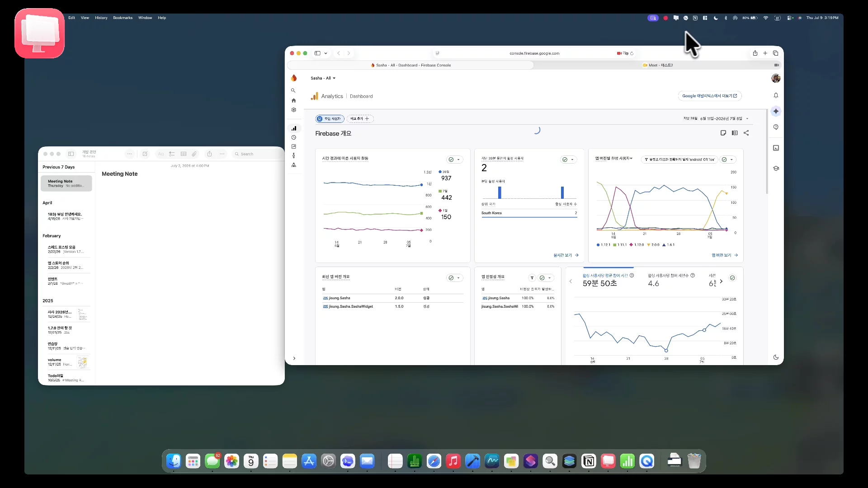Expand the Sasha - All project dropdown
Viewport: 868px width, 488px height.
coord(323,78)
